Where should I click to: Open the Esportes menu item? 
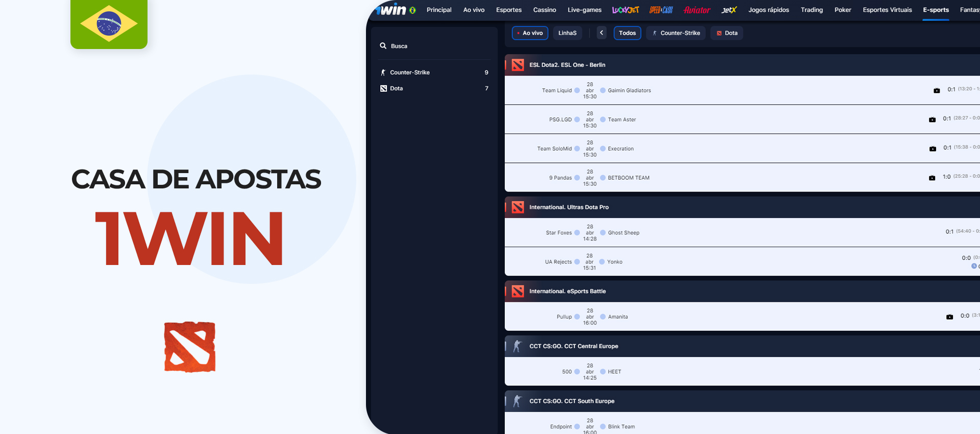[x=509, y=10]
